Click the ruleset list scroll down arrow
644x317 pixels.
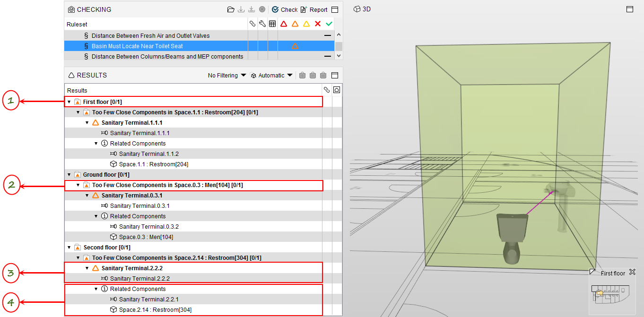click(x=339, y=56)
